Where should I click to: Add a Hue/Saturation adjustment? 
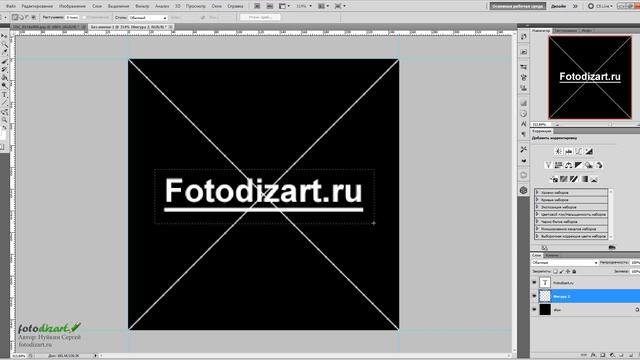coord(558,165)
